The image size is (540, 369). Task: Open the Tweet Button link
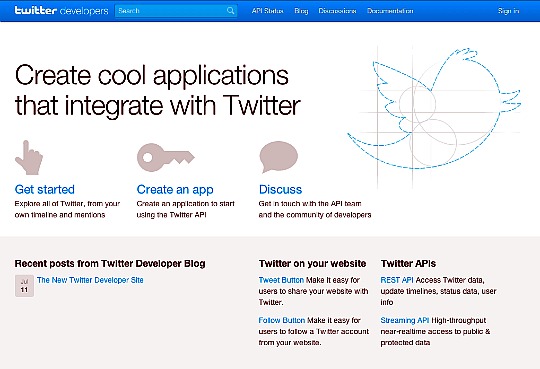pos(281,280)
